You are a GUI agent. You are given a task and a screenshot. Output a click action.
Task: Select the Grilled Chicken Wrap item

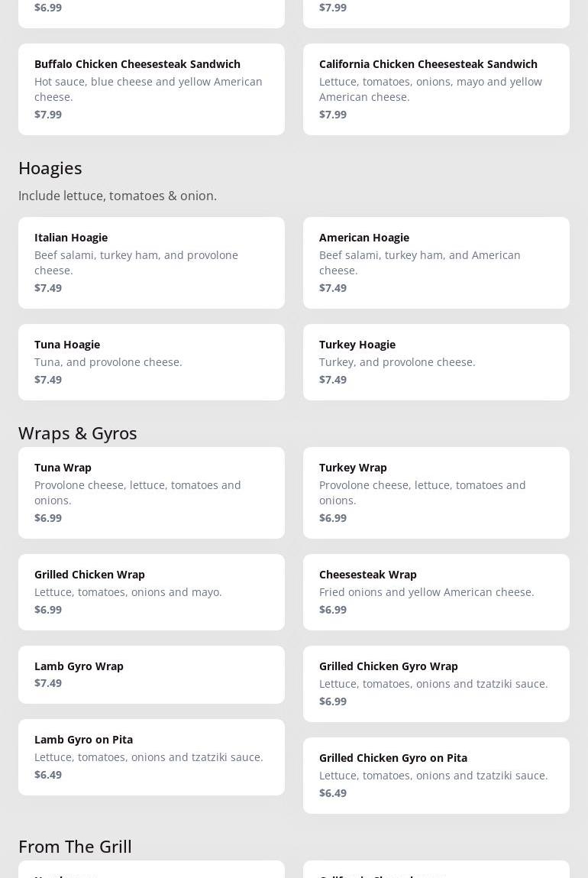151,592
